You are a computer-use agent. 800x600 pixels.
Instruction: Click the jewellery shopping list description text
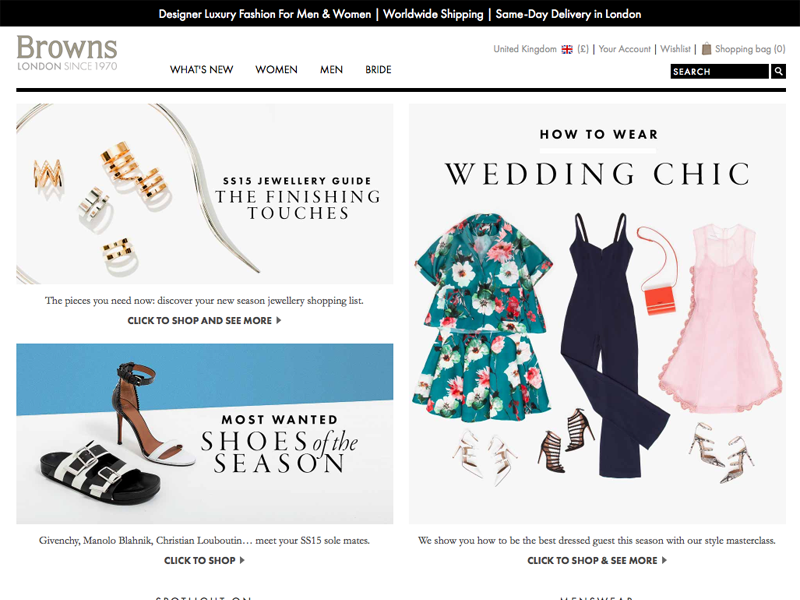tap(204, 301)
